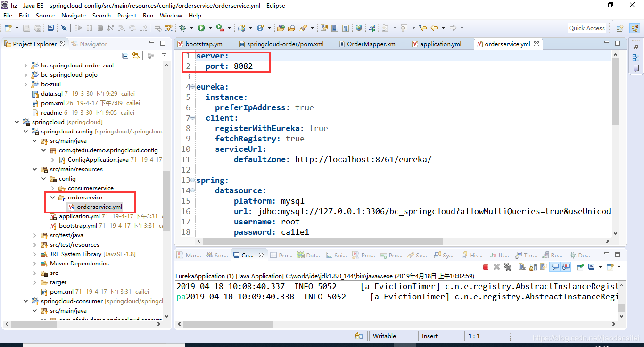
Task: Click the Open Perspective icon beside Quick Access
Action: (x=620, y=28)
